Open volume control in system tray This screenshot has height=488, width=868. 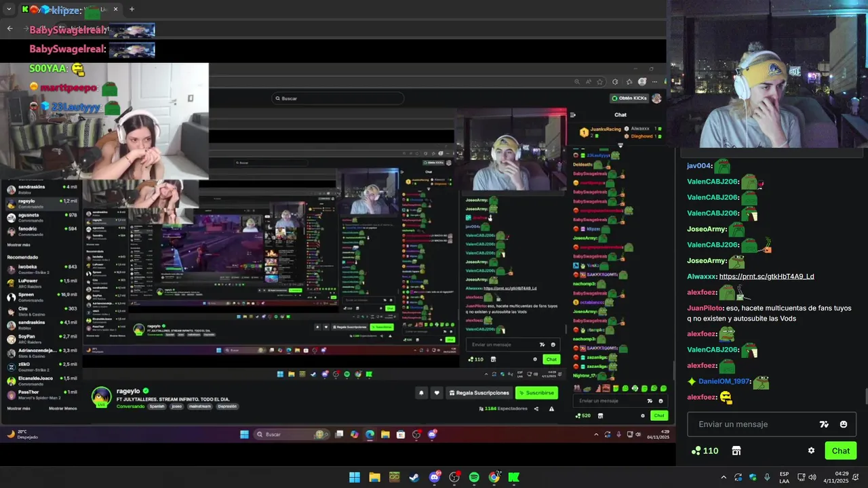pos(812,477)
